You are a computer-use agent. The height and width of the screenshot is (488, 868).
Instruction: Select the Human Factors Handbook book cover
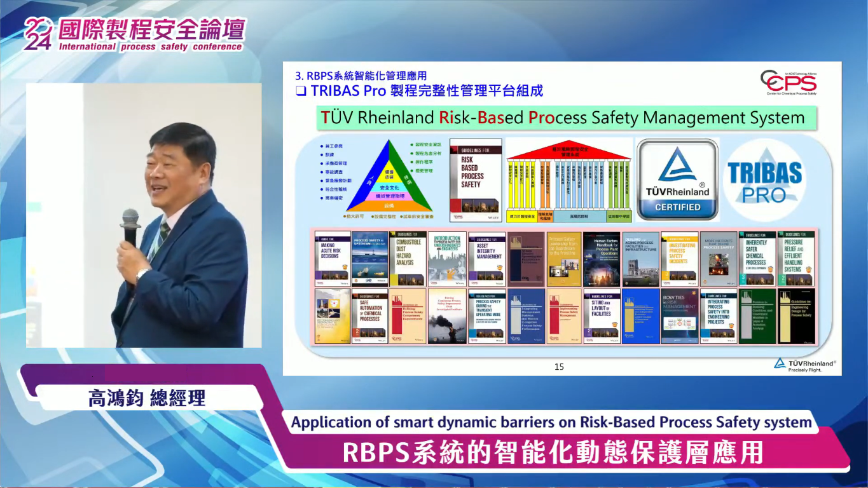602,259
